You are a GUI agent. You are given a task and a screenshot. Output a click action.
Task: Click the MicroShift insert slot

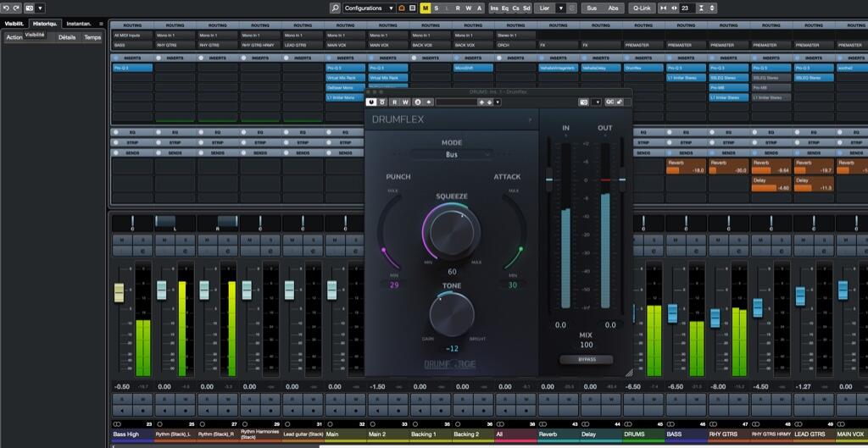coord(473,68)
